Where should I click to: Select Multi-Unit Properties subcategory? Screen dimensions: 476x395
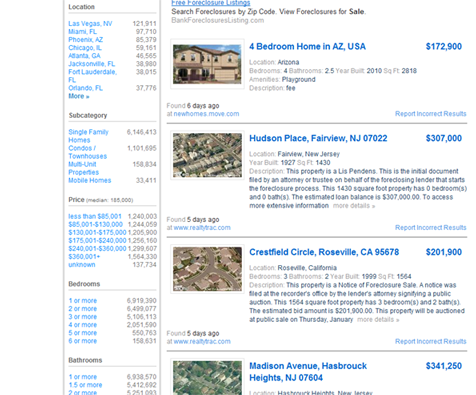tap(84, 168)
